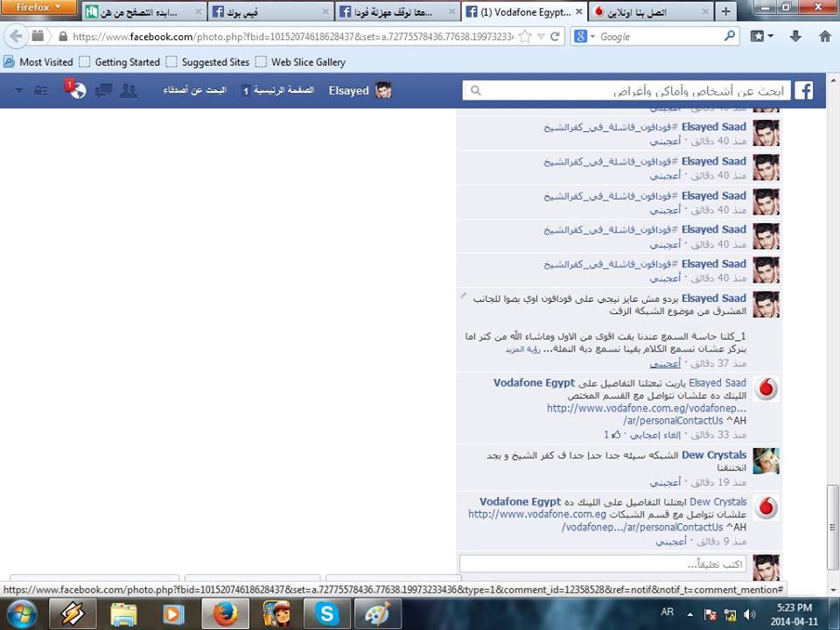Open Facebook messages icon
The image size is (840, 630).
(103, 90)
